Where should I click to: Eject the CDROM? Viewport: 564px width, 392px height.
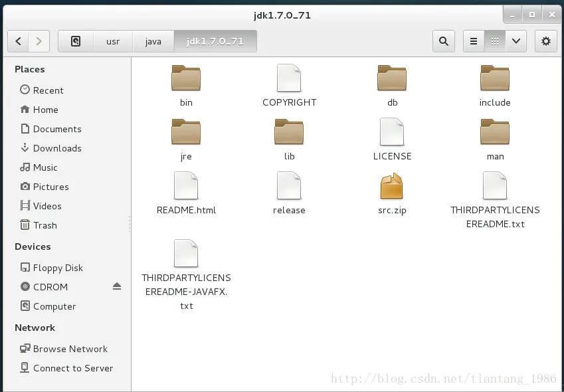click(116, 286)
